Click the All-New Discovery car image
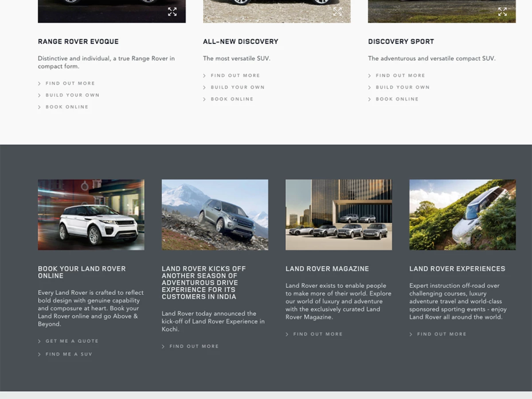 point(277,11)
